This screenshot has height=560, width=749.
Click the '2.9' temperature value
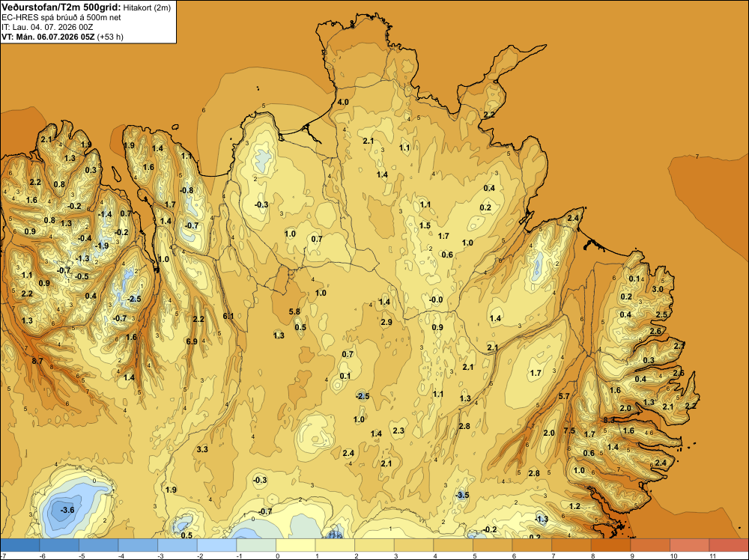point(386,322)
